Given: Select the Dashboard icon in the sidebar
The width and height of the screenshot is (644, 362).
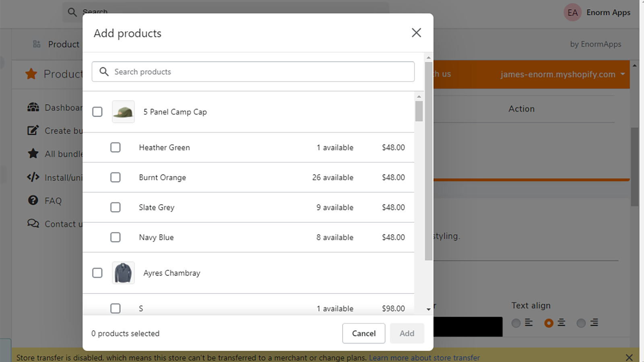Looking at the screenshot, I should tap(33, 107).
